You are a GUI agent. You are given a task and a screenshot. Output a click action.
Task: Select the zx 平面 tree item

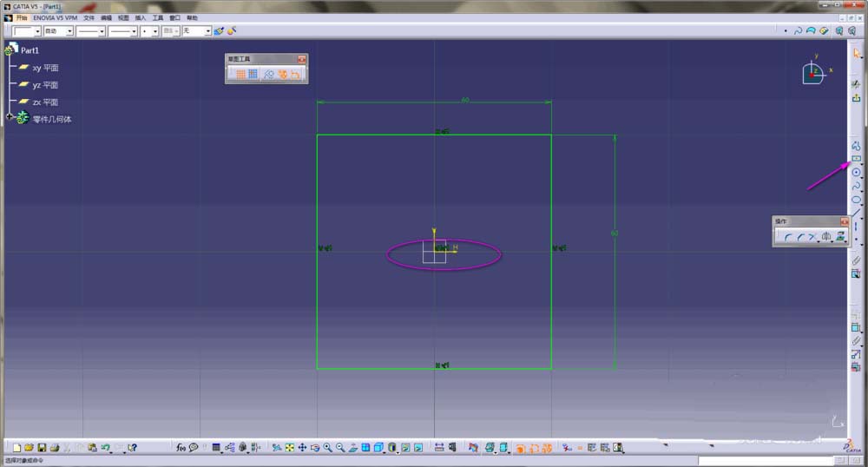point(45,102)
